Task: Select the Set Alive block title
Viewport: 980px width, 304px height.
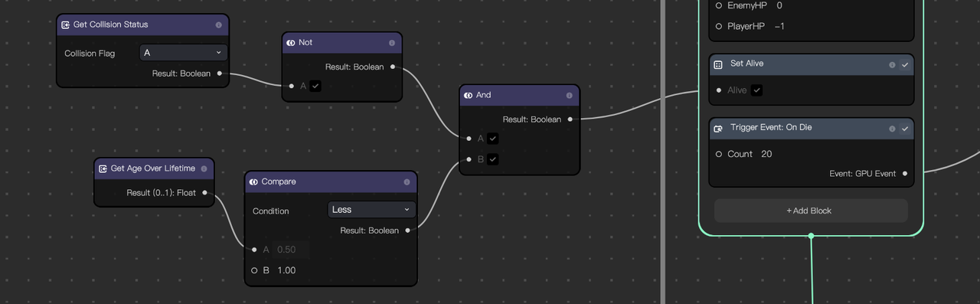Action: pos(746,64)
